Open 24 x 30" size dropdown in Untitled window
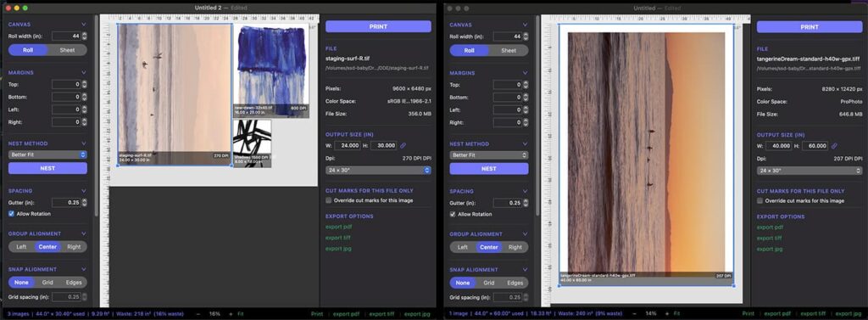The width and height of the screenshot is (868, 320). pyautogui.click(x=810, y=171)
